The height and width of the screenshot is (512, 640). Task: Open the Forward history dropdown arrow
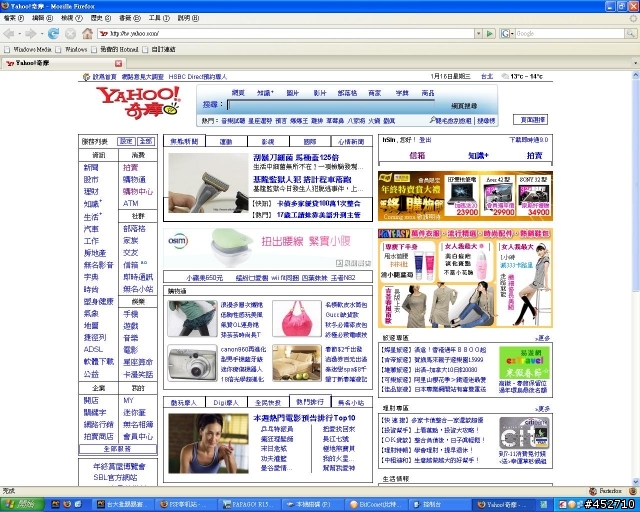pos(42,33)
